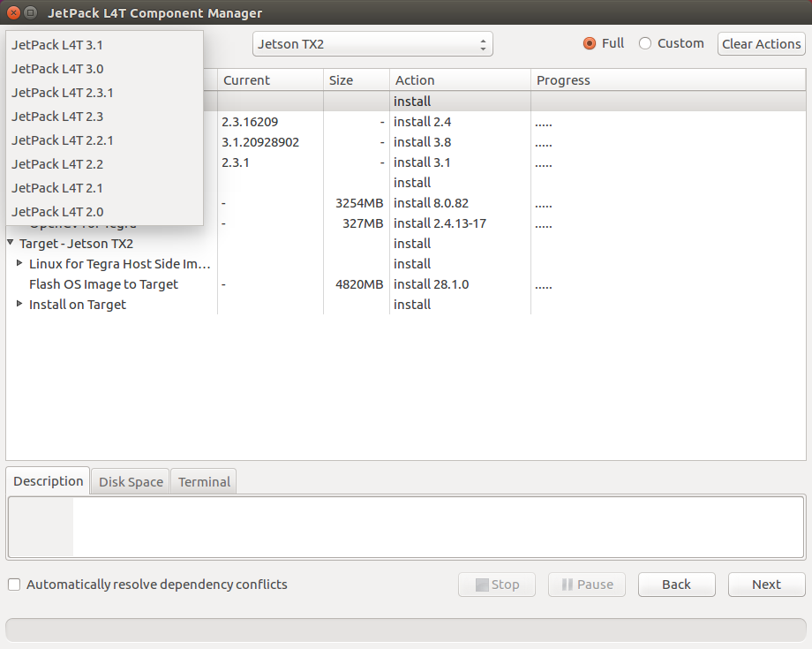Viewport: 812px width, 649px height.
Task: Select the Description tab
Action: [x=48, y=480]
